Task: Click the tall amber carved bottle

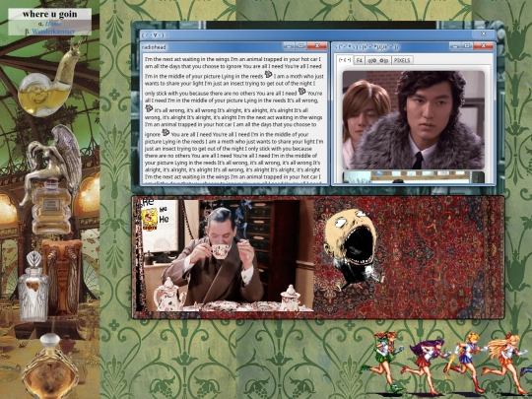Action: click(63, 277)
